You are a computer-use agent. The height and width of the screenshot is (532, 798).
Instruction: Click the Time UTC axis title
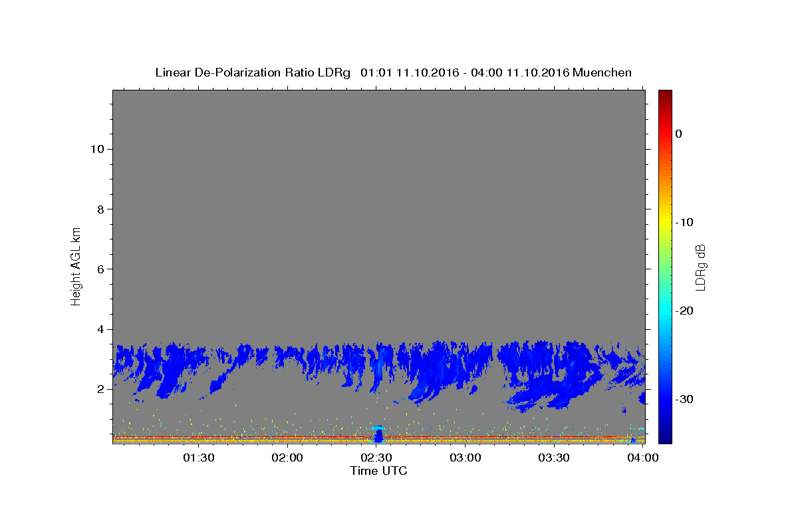(x=378, y=471)
